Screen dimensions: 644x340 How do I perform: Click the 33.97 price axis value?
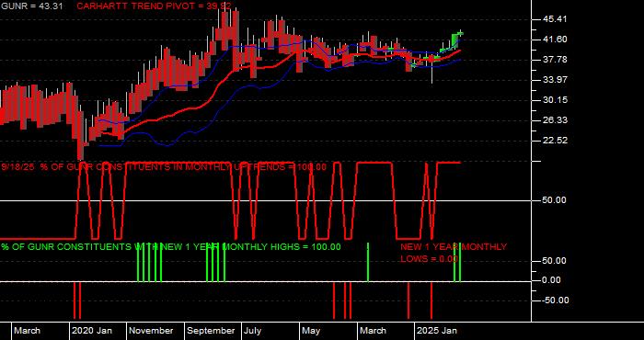tap(556, 80)
